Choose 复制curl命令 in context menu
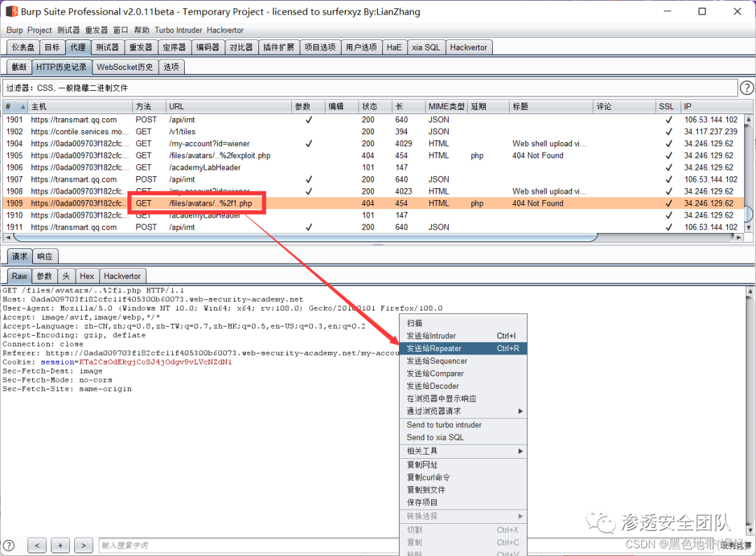Image resolution: width=756 pixels, height=556 pixels. 463,478
